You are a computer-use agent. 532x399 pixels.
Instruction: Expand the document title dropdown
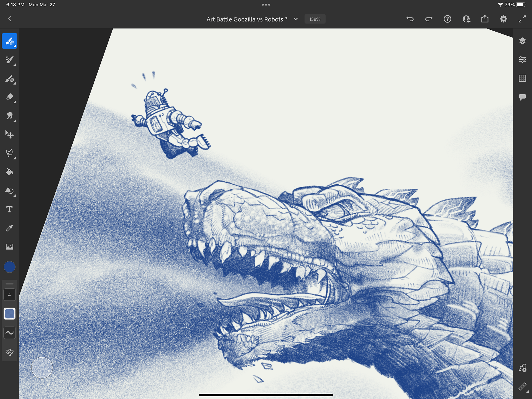pos(296,19)
